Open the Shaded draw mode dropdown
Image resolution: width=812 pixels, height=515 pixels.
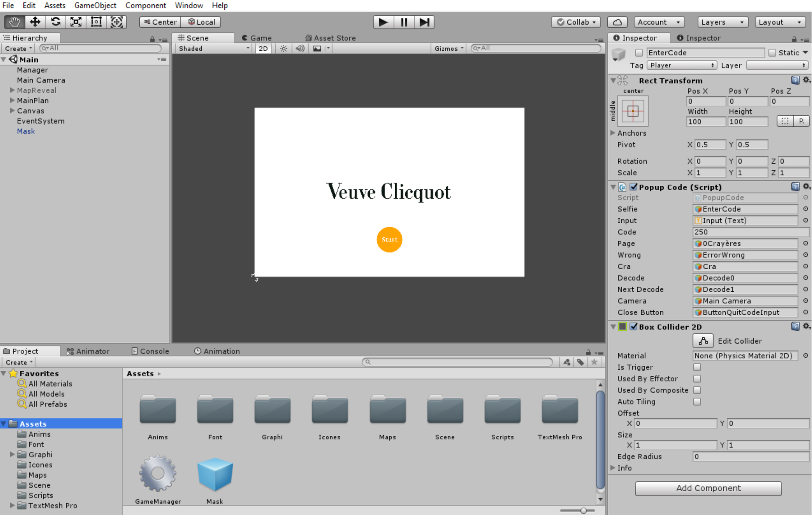coord(214,48)
